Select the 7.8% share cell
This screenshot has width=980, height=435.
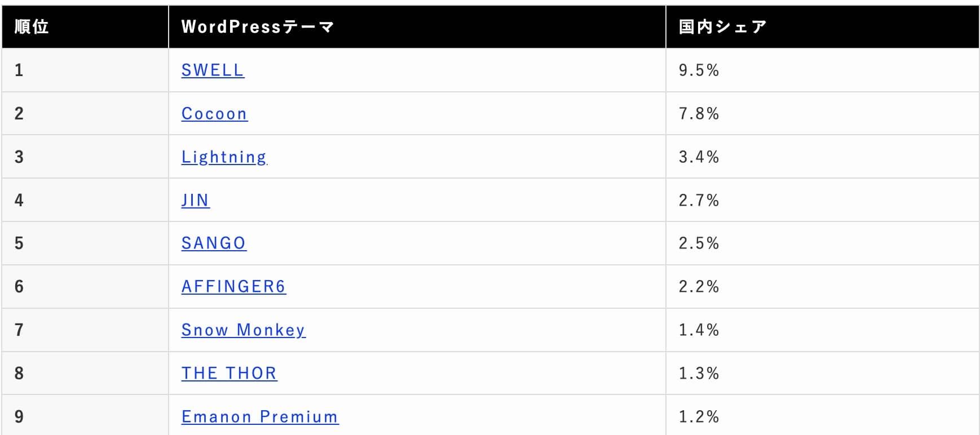(699, 113)
